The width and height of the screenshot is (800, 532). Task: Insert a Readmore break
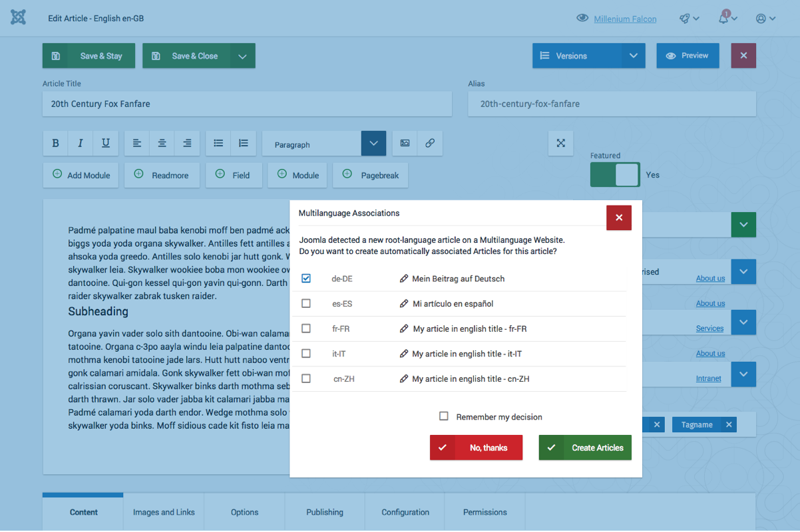[162, 175]
